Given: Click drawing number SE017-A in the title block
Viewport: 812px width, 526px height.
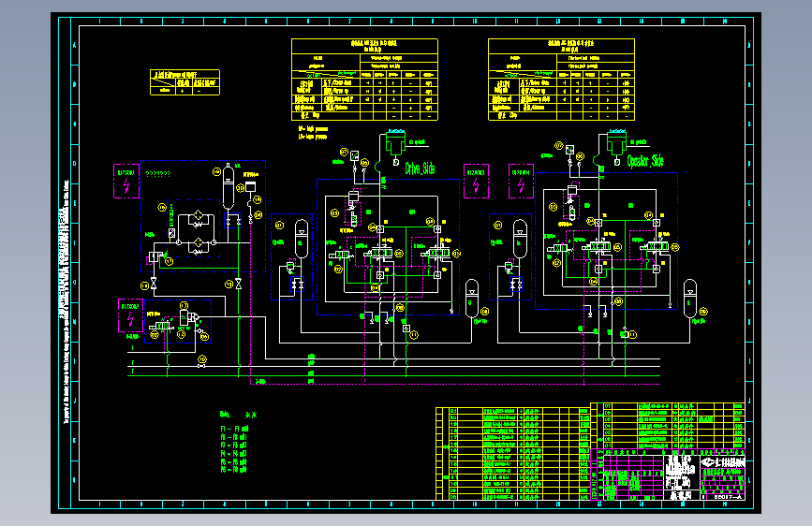Looking at the screenshot, I should click(727, 496).
